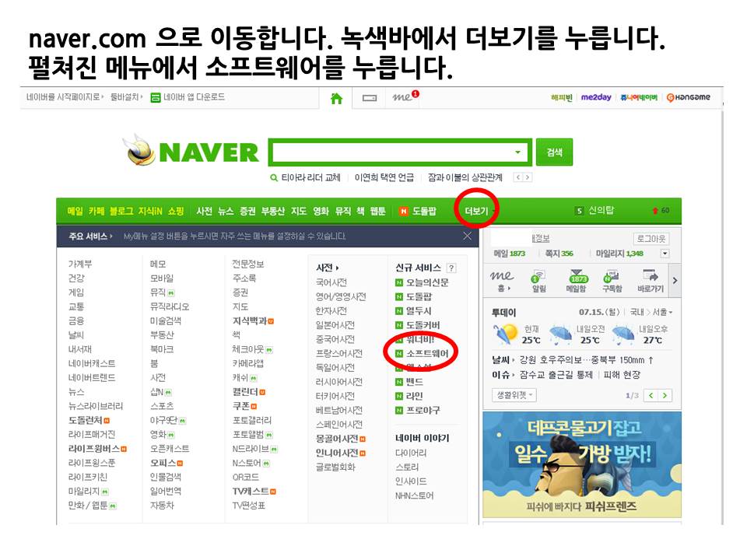Click the 내일오전 weather icon
This screenshot has height=560, width=747.
(x=561, y=334)
